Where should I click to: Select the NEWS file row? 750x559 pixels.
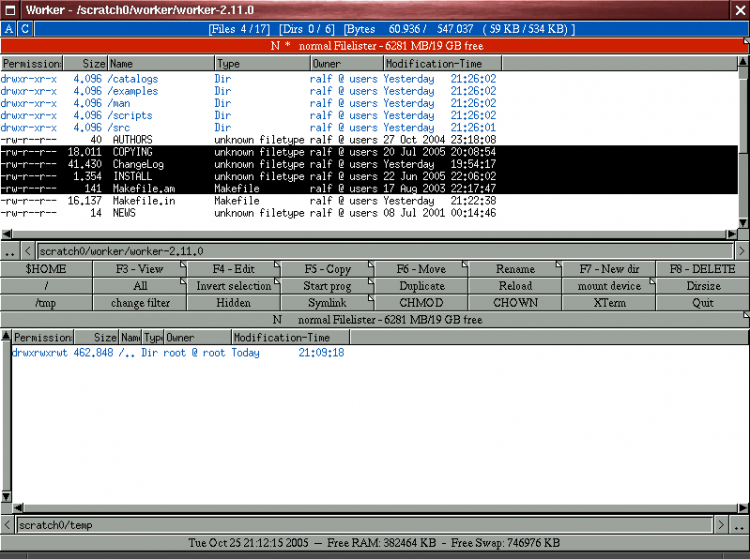coord(368,213)
